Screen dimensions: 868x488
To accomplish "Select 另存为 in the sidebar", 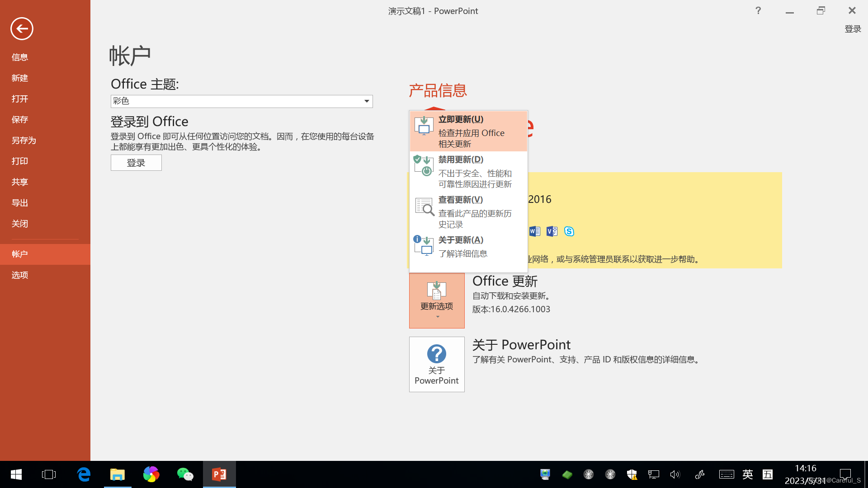I will tap(24, 141).
